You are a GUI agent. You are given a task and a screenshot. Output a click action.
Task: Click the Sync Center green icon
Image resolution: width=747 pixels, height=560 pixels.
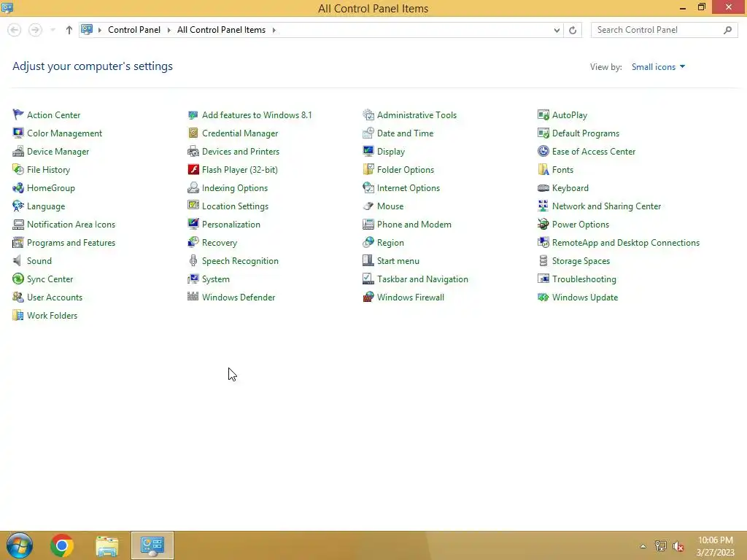(18, 279)
